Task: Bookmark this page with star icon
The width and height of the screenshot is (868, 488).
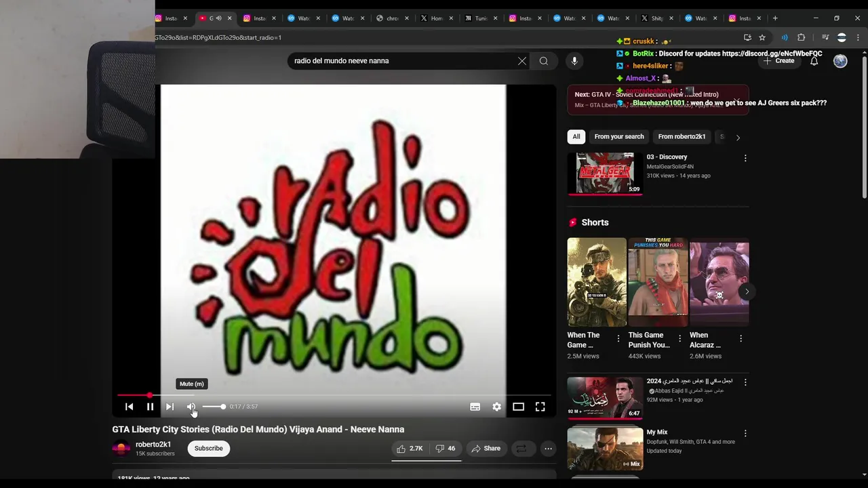Action: click(x=762, y=38)
